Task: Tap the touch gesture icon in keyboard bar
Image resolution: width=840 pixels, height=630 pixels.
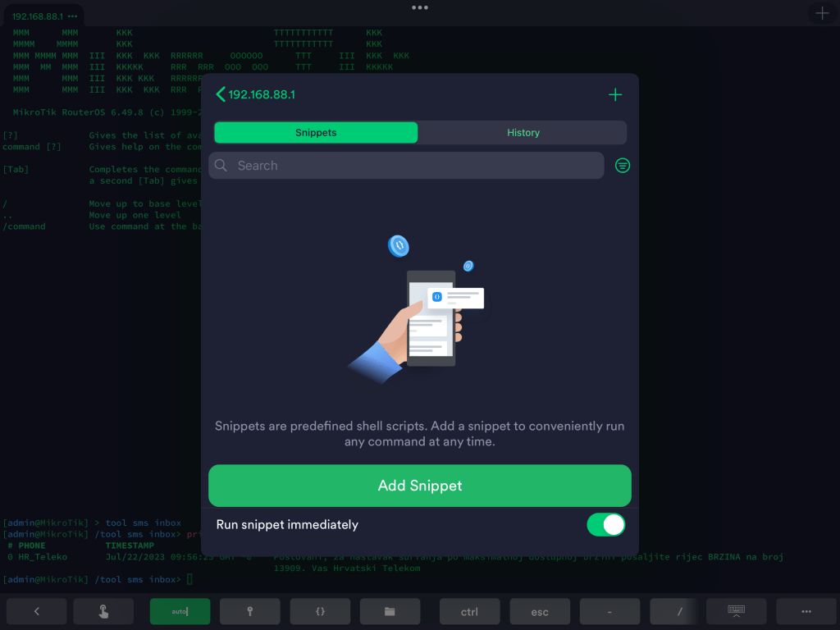Action: point(103,611)
